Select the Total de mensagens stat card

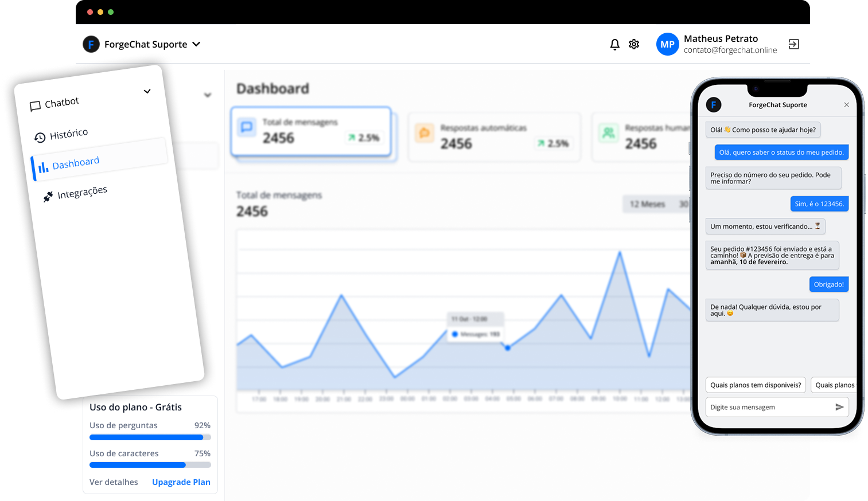coord(311,131)
